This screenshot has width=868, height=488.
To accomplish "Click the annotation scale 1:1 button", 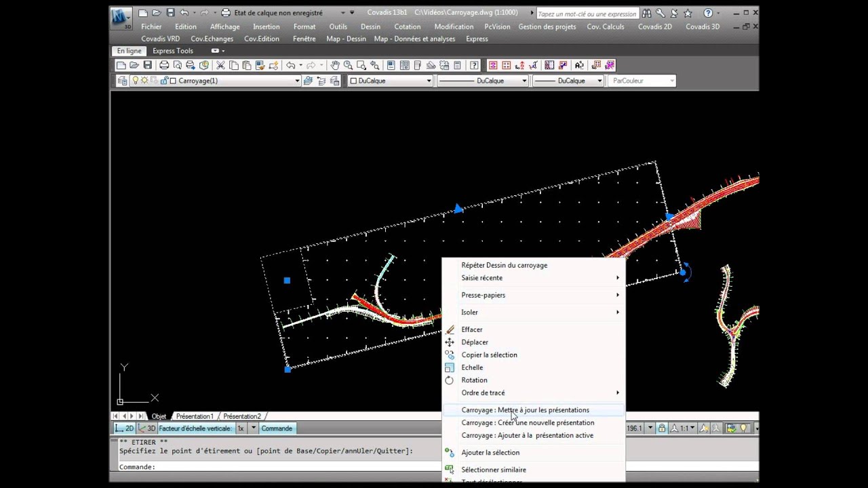I will coord(684,428).
